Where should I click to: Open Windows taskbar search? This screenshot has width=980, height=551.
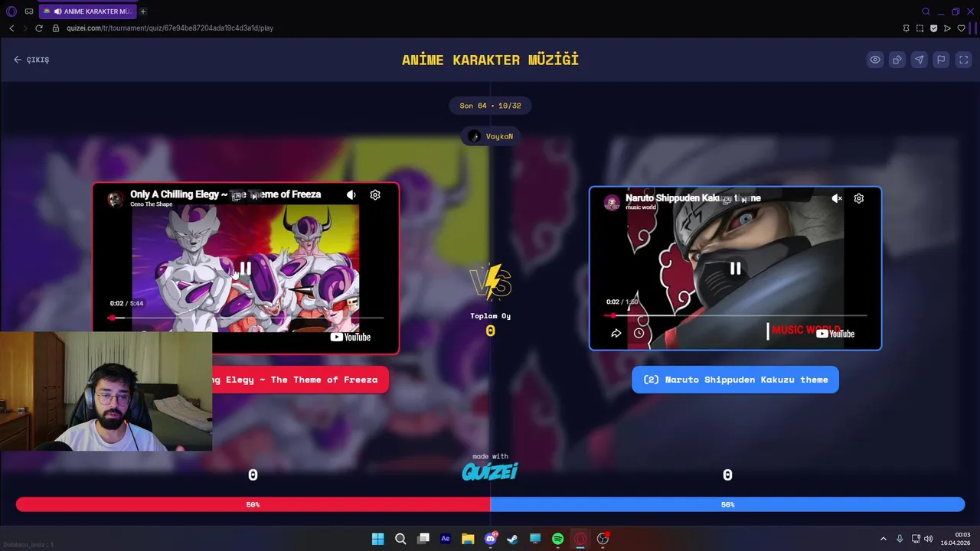point(400,539)
